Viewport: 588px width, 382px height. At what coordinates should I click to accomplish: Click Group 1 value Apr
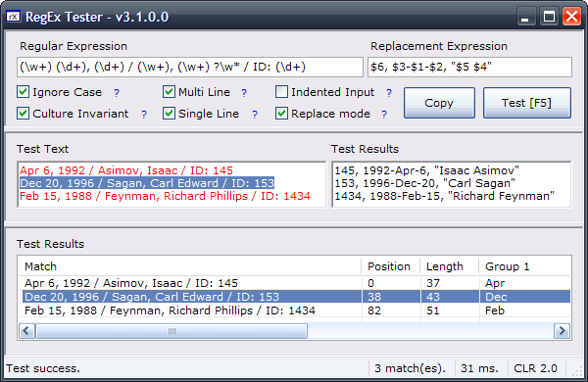495,283
